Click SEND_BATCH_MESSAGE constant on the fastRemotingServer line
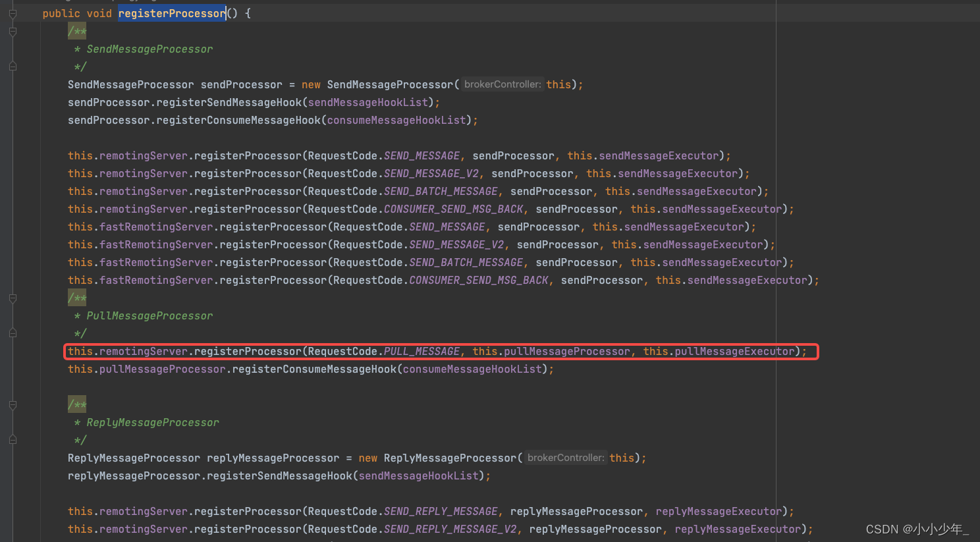 tap(466, 262)
